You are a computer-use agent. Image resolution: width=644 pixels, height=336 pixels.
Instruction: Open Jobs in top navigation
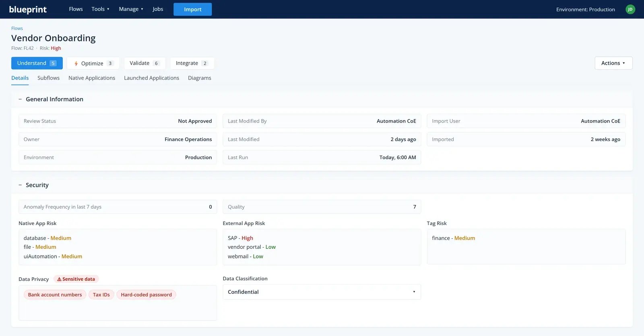pyautogui.click(x=158, y=9)
